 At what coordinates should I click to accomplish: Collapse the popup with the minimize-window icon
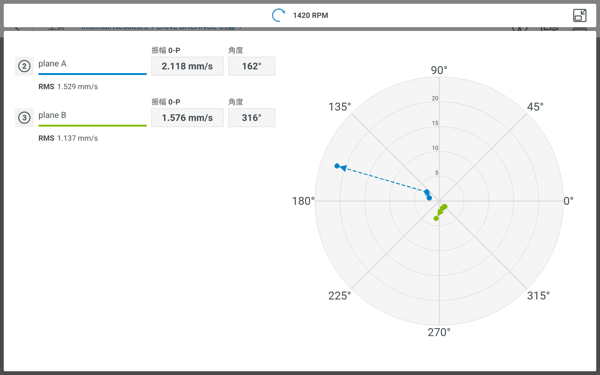[x=580, y=15]
